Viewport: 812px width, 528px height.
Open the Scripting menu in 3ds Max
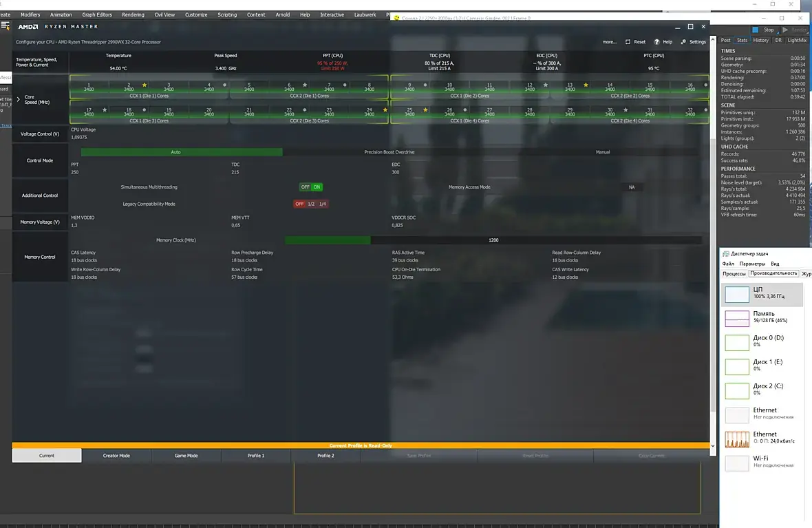point(227,14)
